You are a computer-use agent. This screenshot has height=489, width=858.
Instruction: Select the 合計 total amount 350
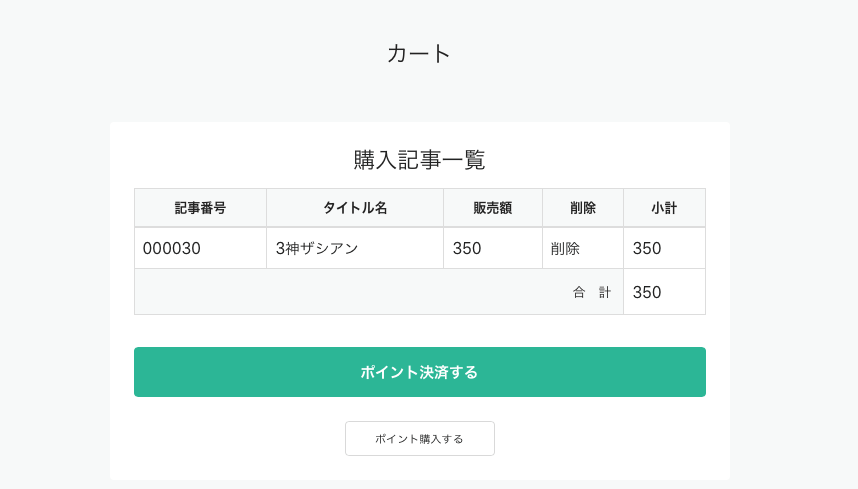[647, 292]
